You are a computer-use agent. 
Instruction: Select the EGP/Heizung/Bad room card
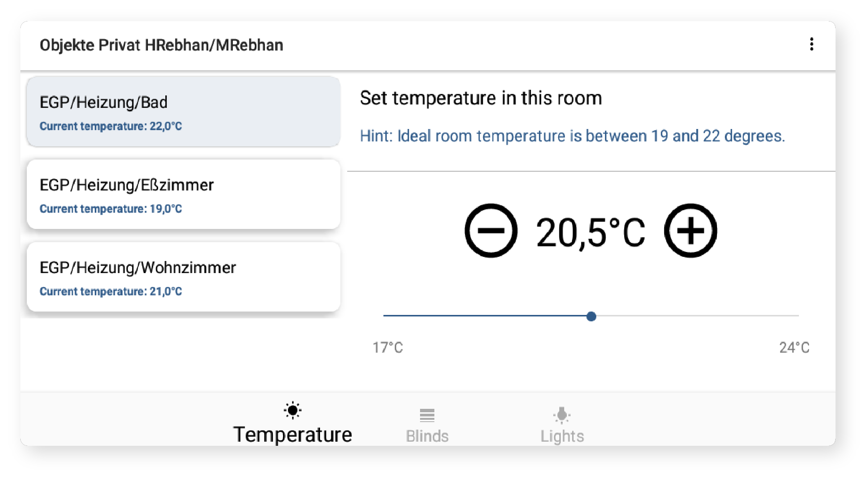(x=183, y=112)
